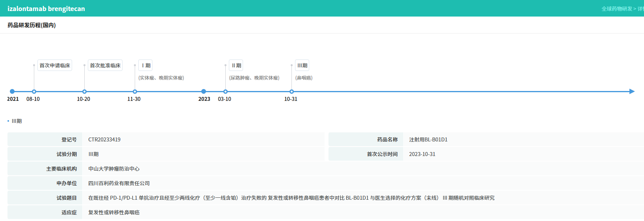Image resolution: width=644 pixels, height=221 pixels.
Task: Click the 10-31 timeline marker circle
Action: point(291,91)
